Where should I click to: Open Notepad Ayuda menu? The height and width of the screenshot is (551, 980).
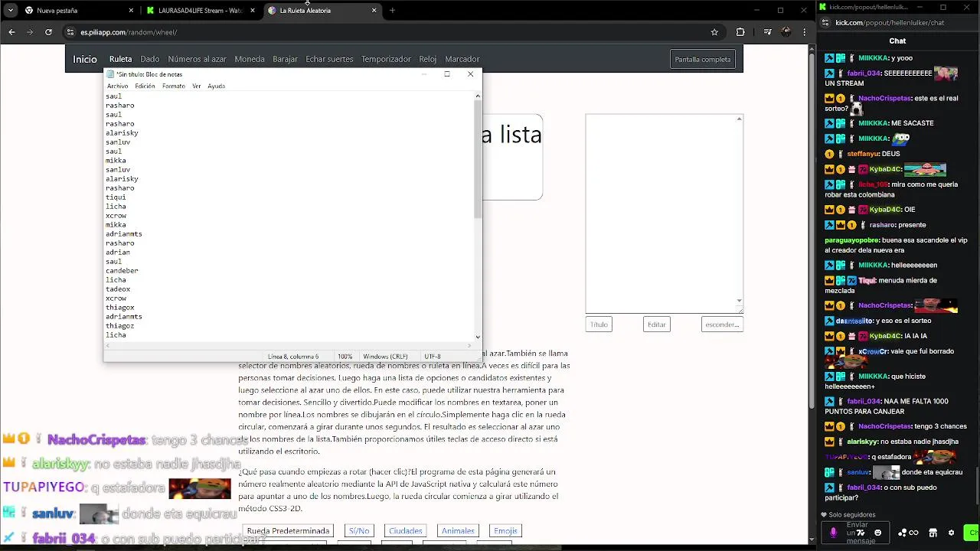coord(217,86)
